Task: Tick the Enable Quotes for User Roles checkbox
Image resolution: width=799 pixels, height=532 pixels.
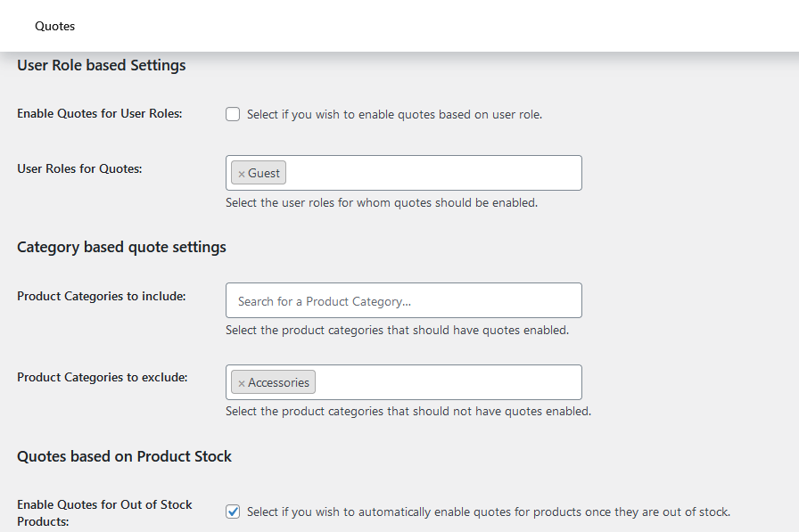Action: pos(233,114)
